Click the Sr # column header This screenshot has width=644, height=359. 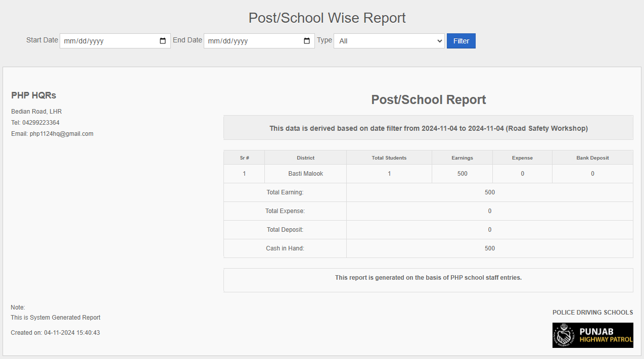(244, 158)
